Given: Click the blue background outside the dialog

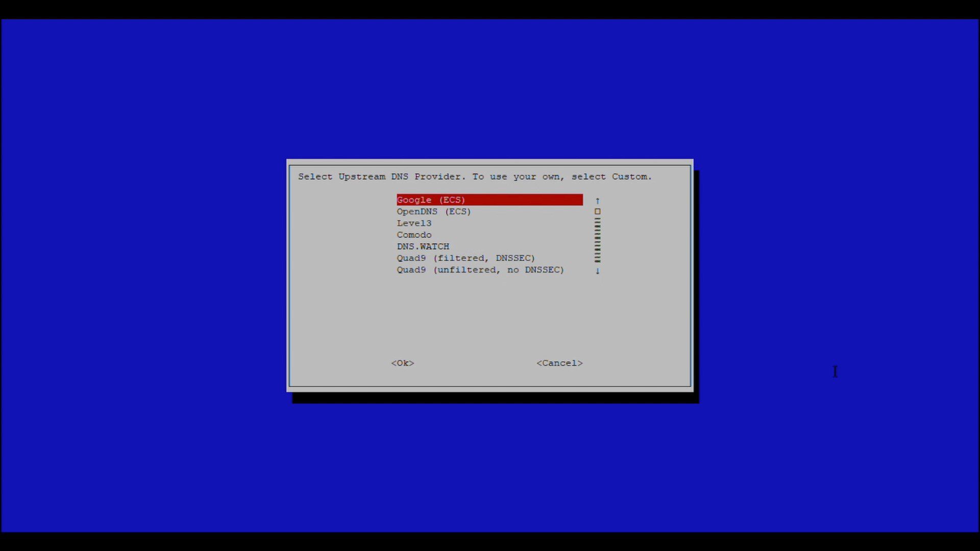Looking at the screenshot, I should click(x=153, y=275).
